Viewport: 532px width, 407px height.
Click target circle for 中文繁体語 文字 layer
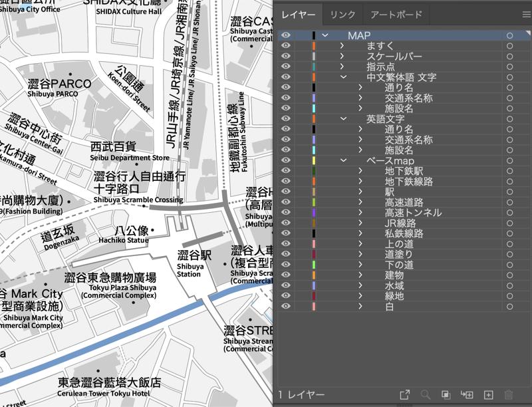509,77
